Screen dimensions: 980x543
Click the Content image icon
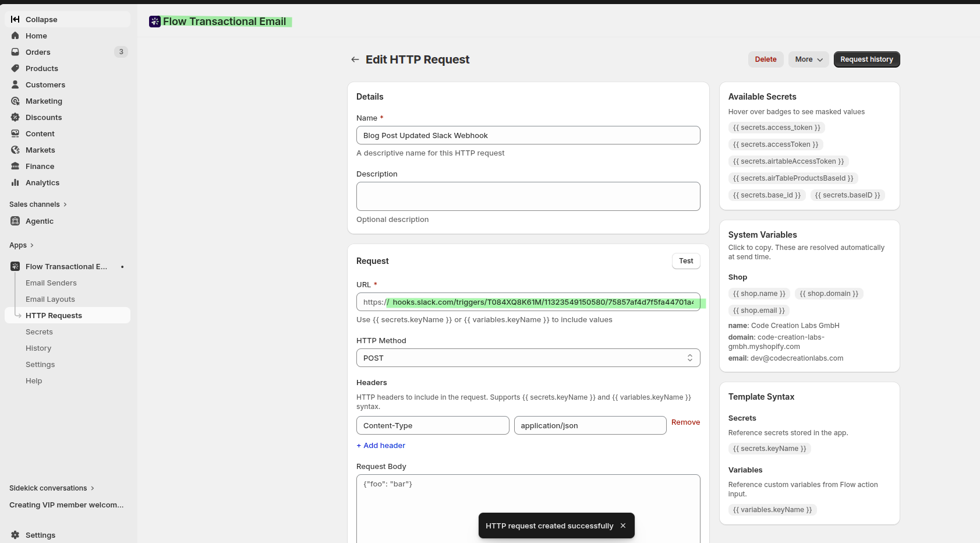click(x=15, y=133)
